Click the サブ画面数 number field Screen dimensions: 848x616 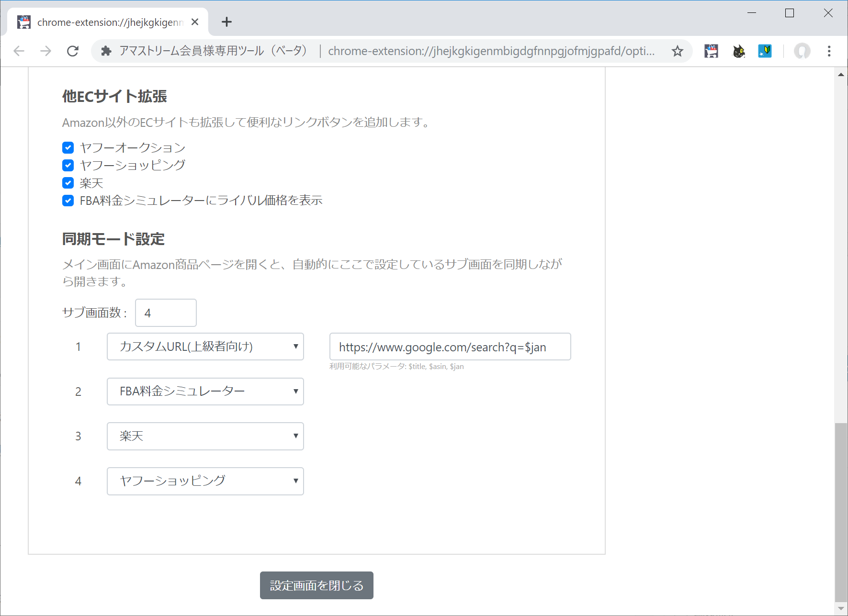(x=166, y=313)
